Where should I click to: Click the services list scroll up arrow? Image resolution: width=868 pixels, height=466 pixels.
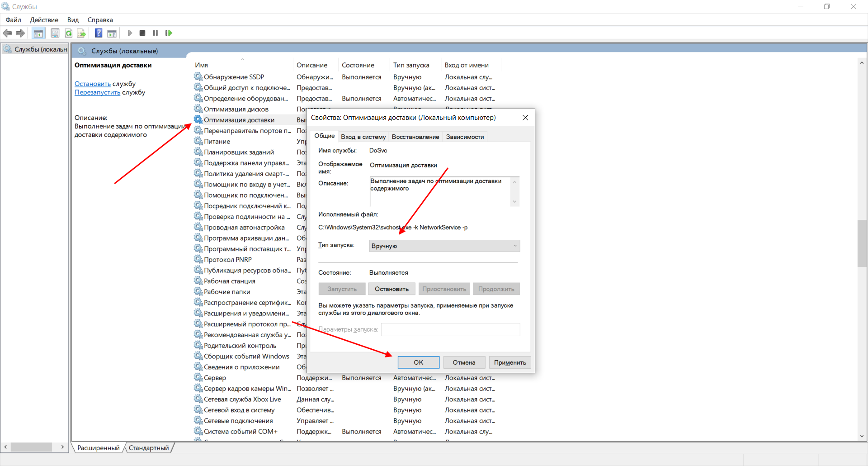pos(862,63)
